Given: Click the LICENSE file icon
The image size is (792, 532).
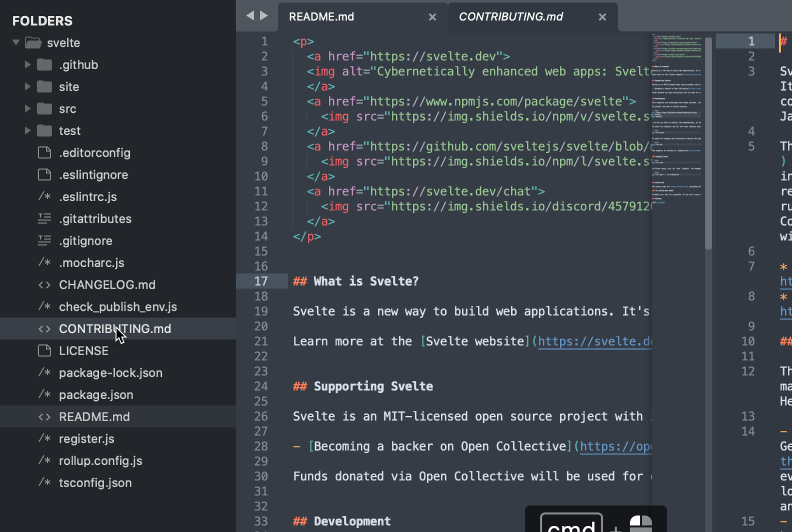Looking at the screenshot, I should 45,351.
